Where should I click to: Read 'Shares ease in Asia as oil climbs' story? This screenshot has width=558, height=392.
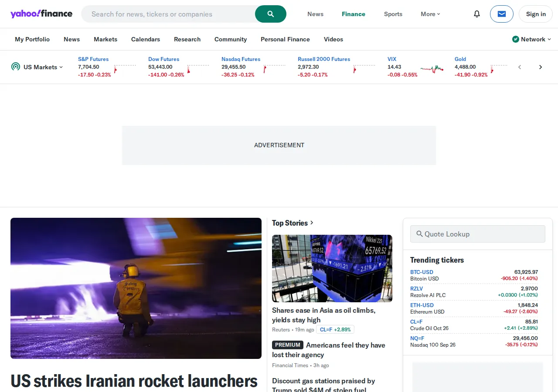tap(324, 315)
